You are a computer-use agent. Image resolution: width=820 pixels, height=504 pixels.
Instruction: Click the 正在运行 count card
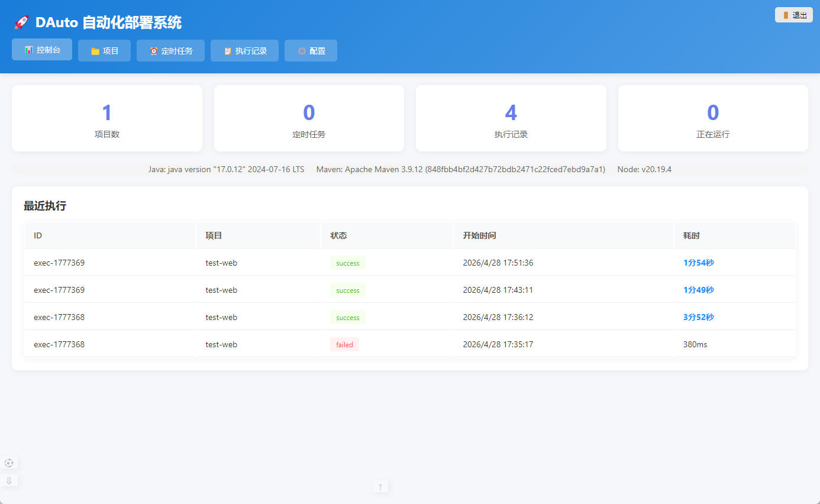point(713,118)
